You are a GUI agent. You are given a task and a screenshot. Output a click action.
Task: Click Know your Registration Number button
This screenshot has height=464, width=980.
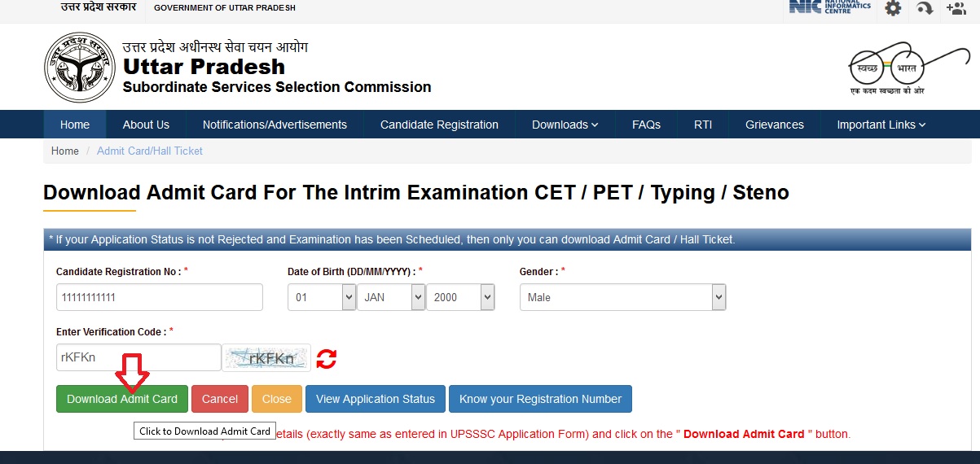tap(540, 399)
